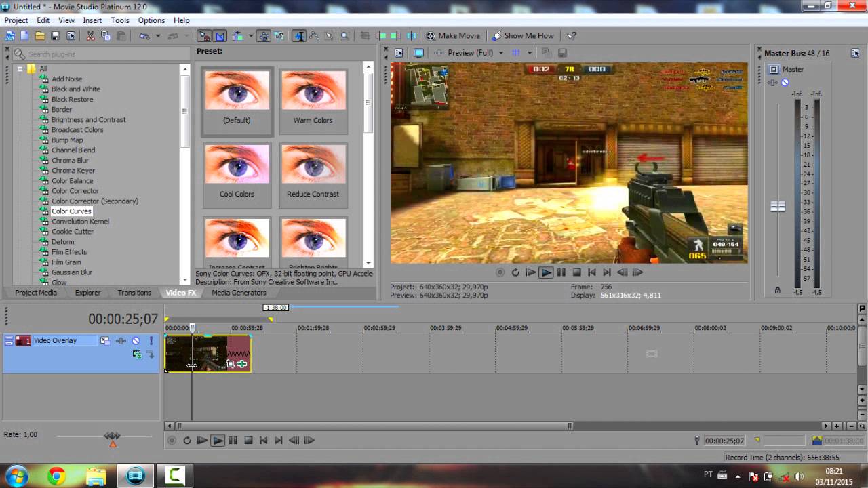Open Track FX on Video Overlay track
The image size is (868, 488).
[x=121, y=341]
